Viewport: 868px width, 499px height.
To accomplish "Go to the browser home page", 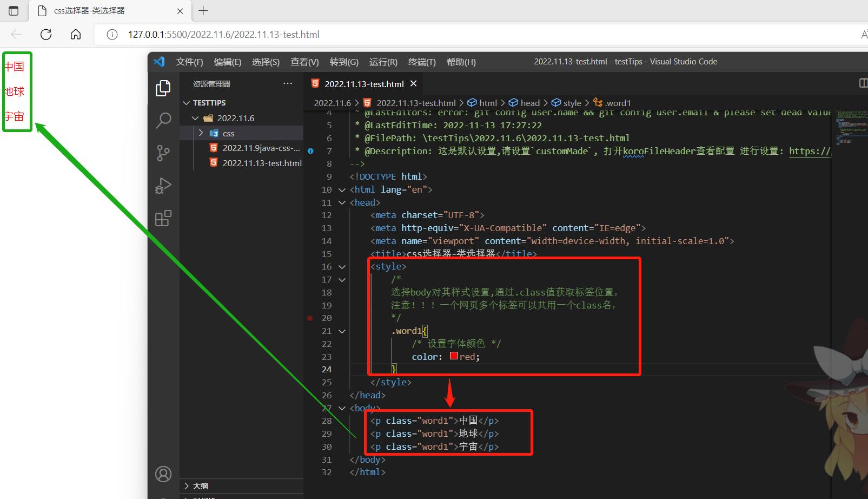I will pyautogui.click(x=76, y=35).
